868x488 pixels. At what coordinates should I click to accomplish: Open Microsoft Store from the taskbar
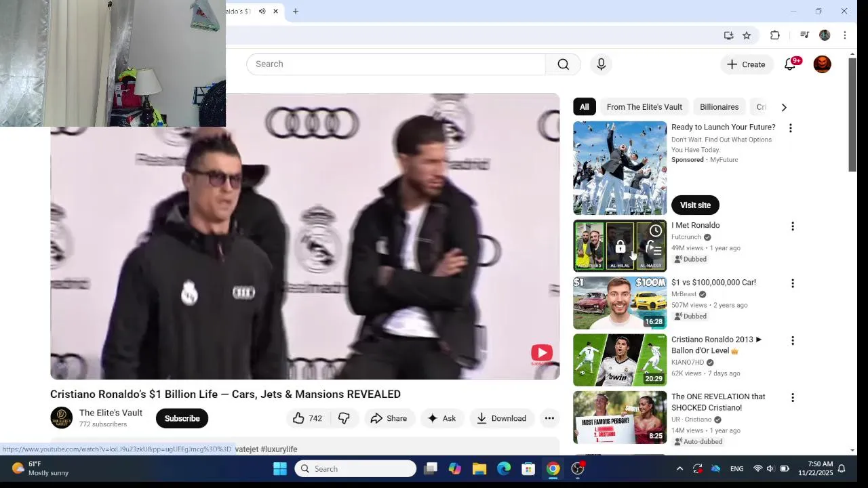click(x=528, y=469)
